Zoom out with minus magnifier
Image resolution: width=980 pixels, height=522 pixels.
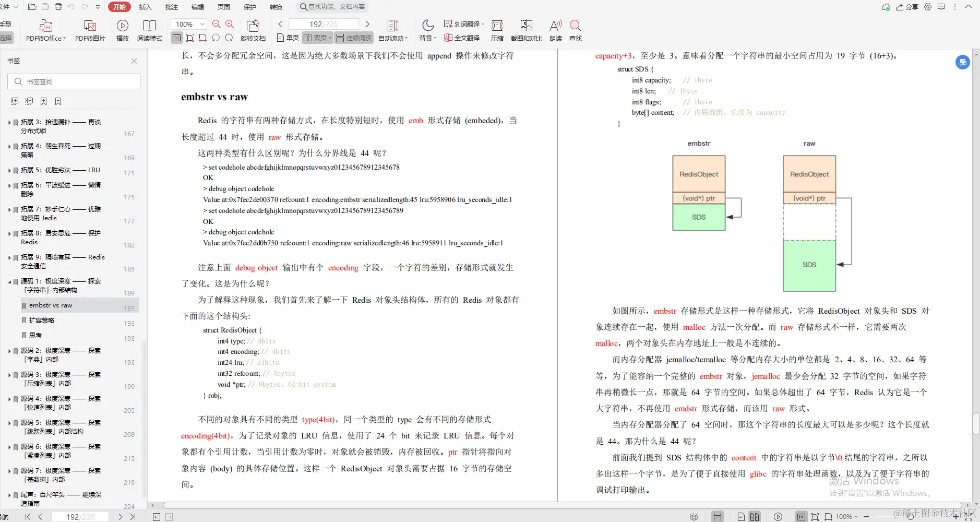[217, 24]
